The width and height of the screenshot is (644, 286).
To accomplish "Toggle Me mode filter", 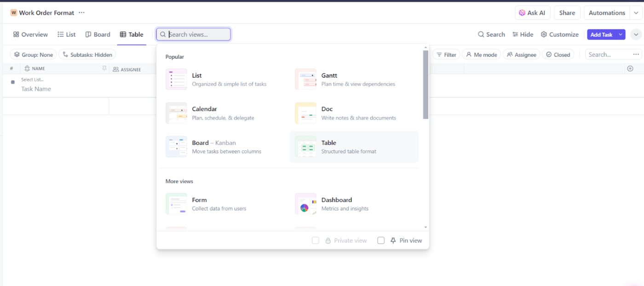I will pyautogui.click(x=481, y=55).
